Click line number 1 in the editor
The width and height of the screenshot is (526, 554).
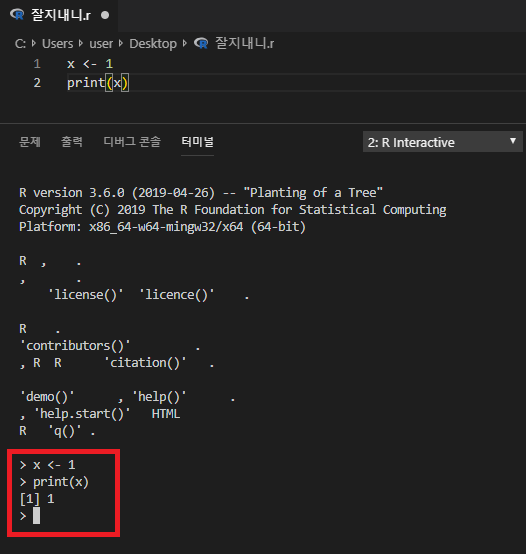pyautogui.click(x=37, y=64)
